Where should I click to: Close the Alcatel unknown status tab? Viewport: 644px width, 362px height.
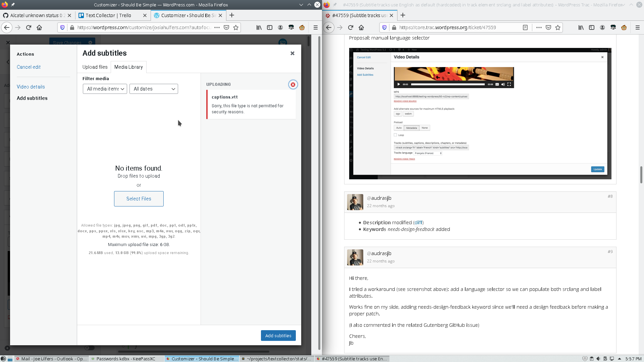pyautogui.click(x=69, y=15)
